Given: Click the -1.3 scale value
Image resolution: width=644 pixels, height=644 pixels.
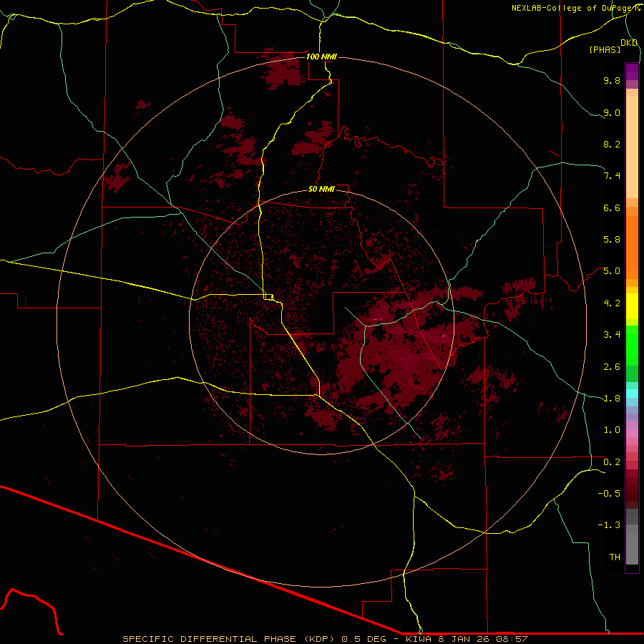Looking at the screenshot, I should [x=609, y=525].
